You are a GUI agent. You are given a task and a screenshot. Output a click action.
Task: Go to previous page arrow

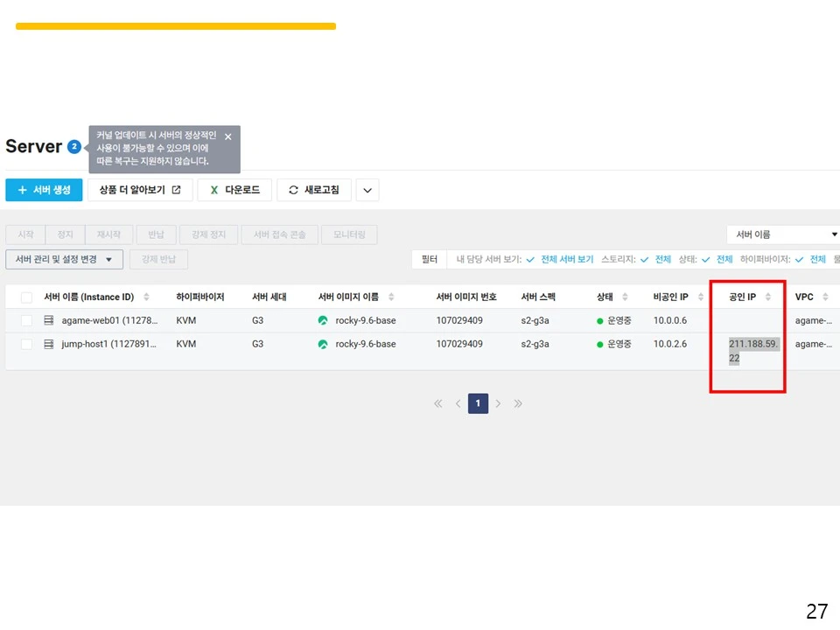click(458, 403)
